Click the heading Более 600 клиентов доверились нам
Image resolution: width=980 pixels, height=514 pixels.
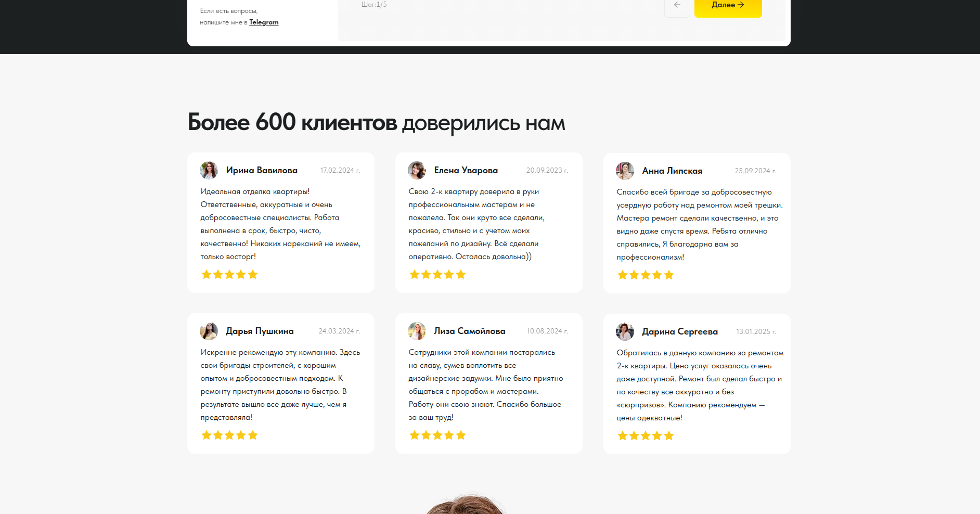tap(376, 123)
